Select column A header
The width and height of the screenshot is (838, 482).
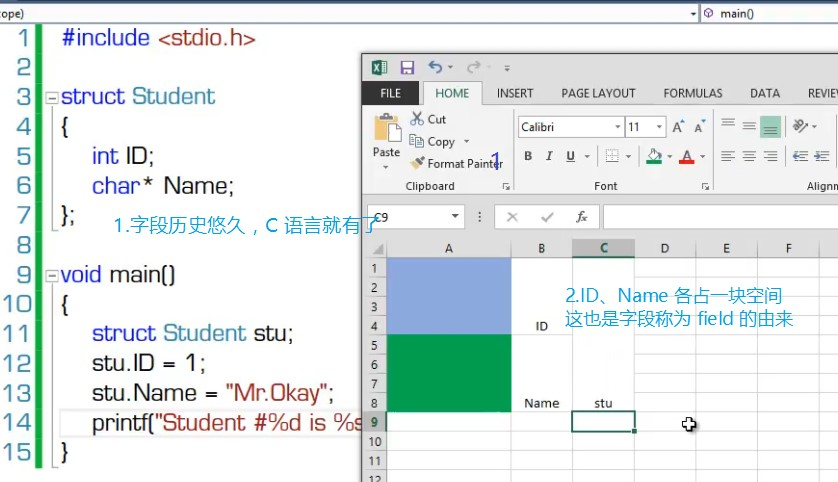pos(448,248)
